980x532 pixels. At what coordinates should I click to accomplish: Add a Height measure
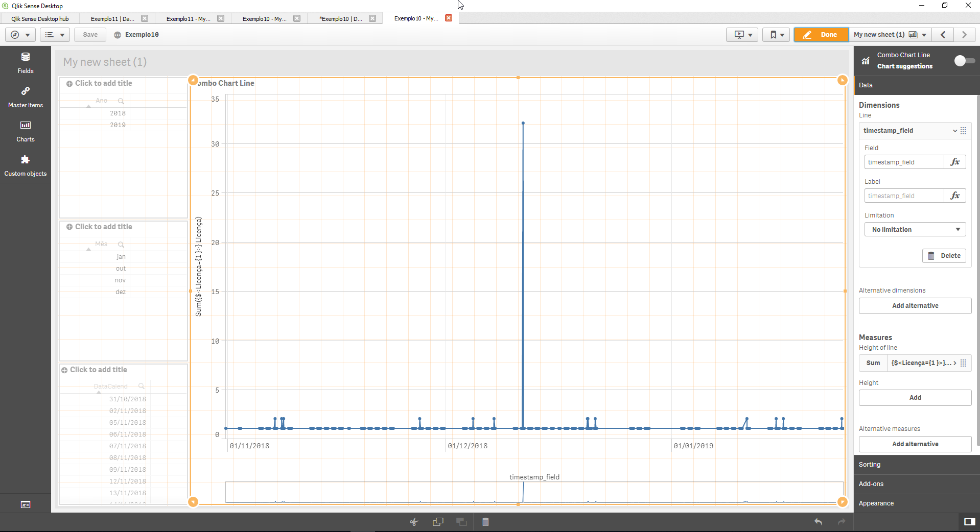[915, 398]
